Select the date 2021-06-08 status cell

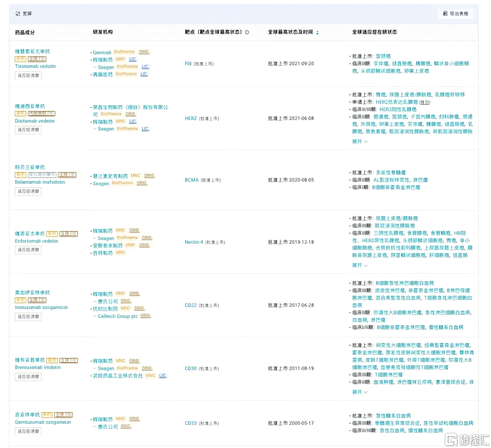291,119
